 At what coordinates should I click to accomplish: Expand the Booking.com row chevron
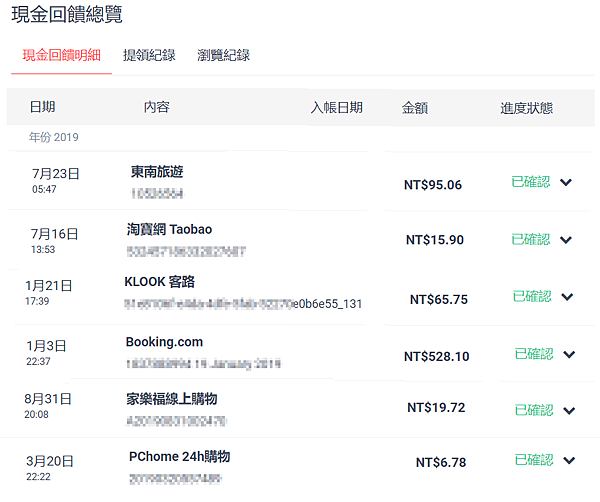(x=569, y=354)
